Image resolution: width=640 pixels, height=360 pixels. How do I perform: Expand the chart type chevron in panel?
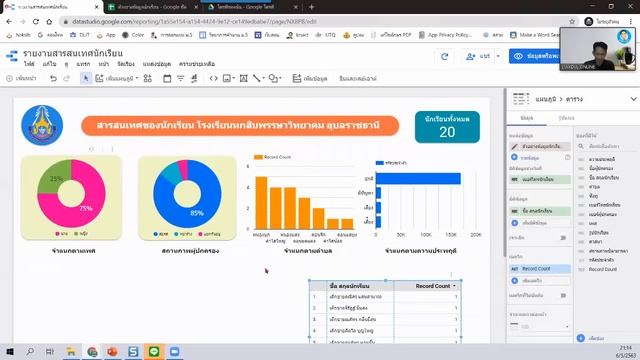pyautogui.click(x=633, y=99)
